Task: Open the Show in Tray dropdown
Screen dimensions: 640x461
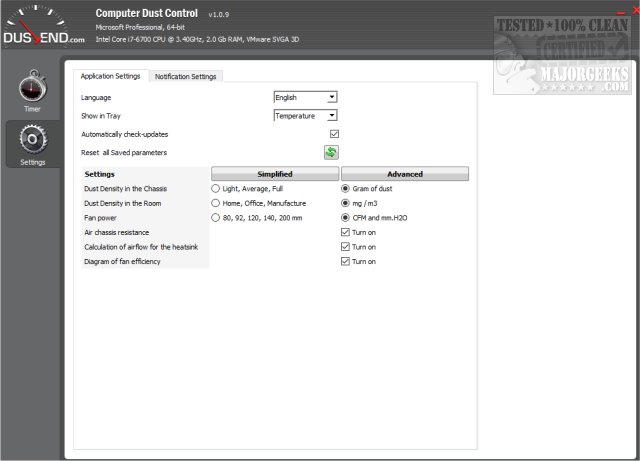Action: pyautogui.click(x=305, y=116)
